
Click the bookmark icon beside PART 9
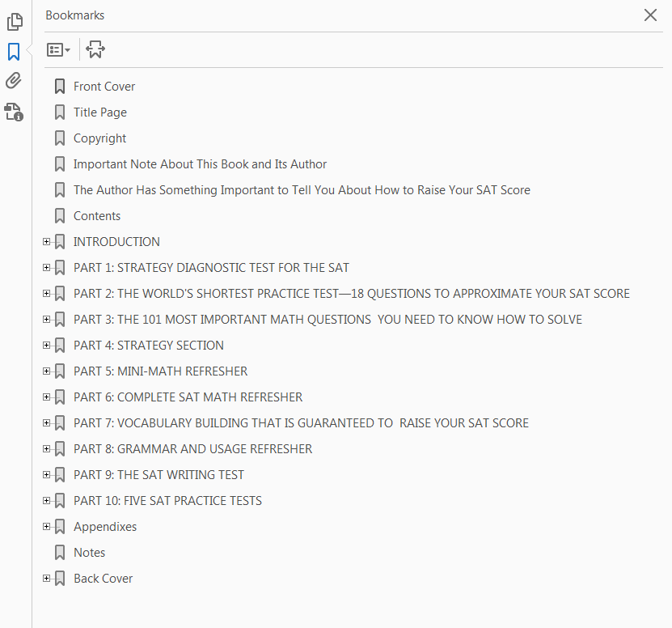click(x=60, y=475)
